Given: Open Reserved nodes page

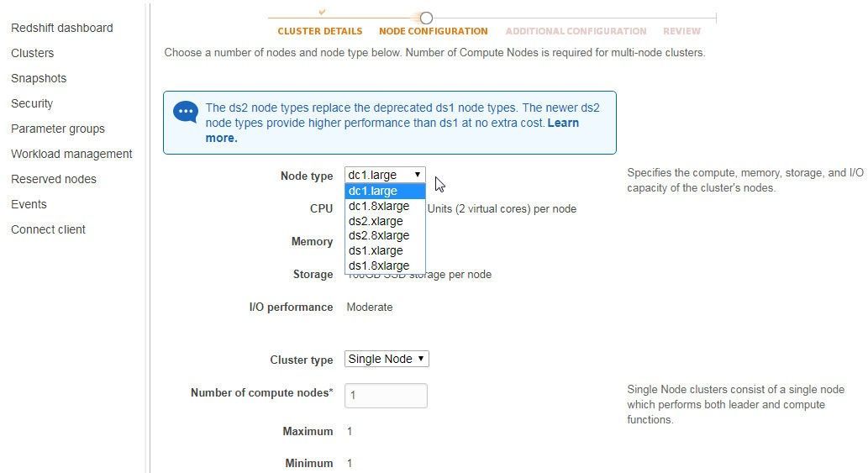Looking at the screenshot, I should tap(54, 179).
